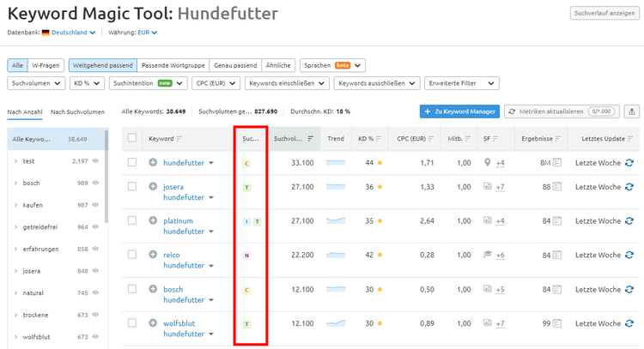Expand the bosch keyword group
Viewport: 644px width, 349px height.
(x=15, y=183)
